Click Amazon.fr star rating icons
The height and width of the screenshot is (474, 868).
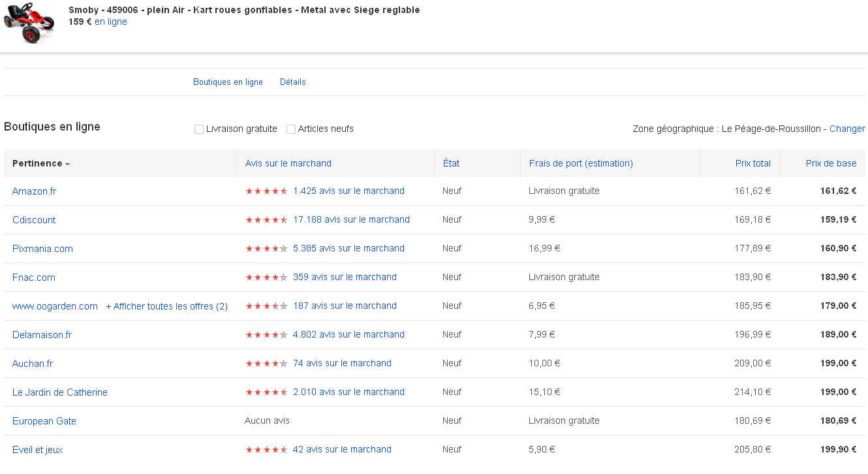(266, 191)
